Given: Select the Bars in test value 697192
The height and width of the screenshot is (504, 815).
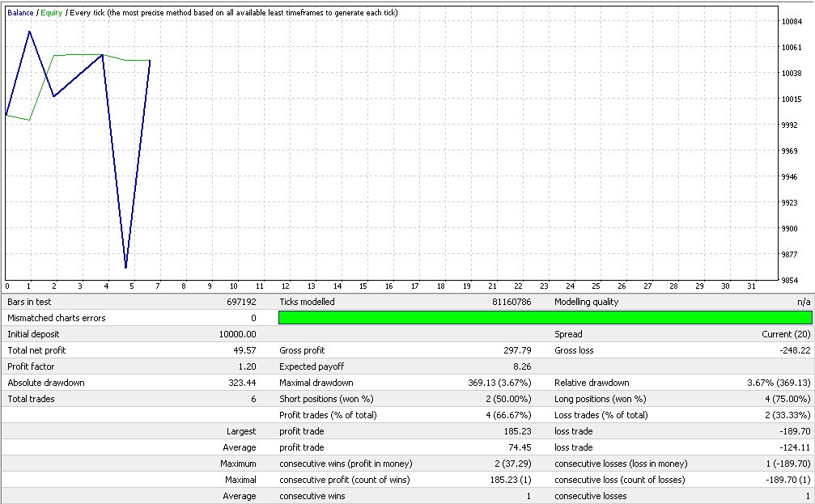Looking at the screenshot, I should [x=240, y=302].
